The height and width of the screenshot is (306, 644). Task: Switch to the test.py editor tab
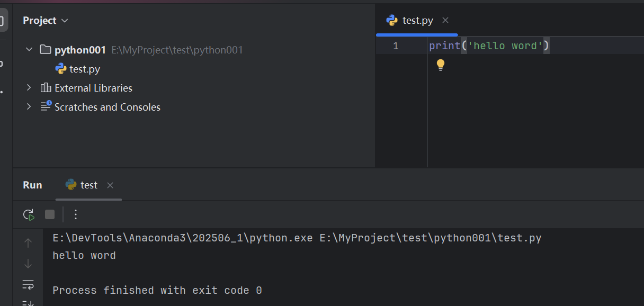[418, 21]
